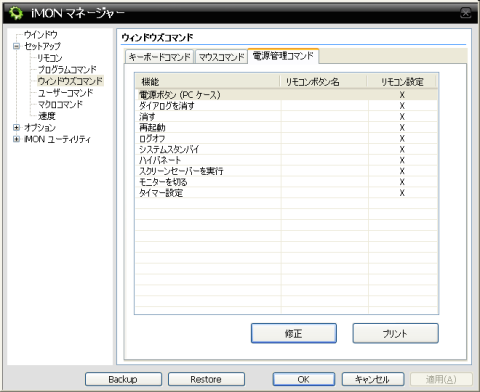
Task: Open リモコン settings in tree
Action: pos(50,58)
